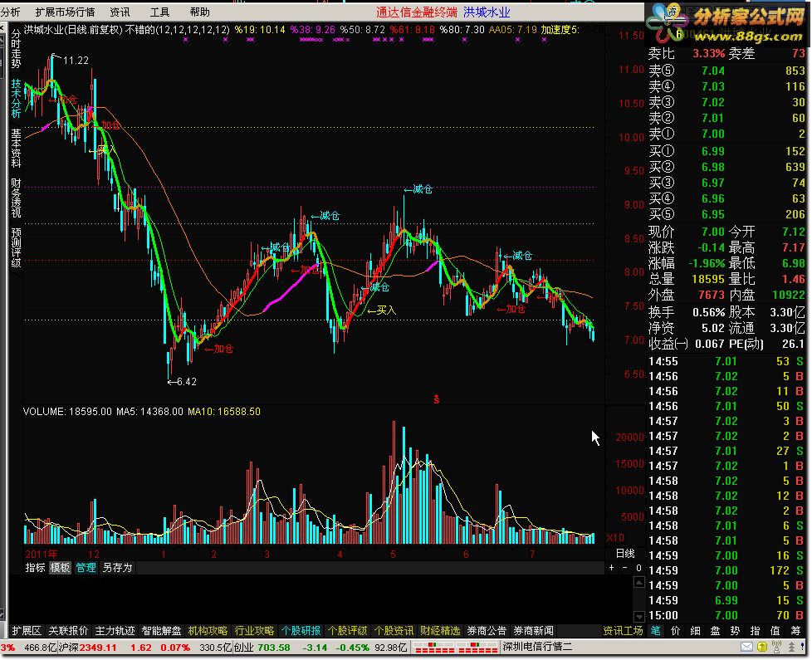The height and width of the screenshot is (660, 812).
Task: Click the 现价 7.00 value
Action: tap(713, 232)
